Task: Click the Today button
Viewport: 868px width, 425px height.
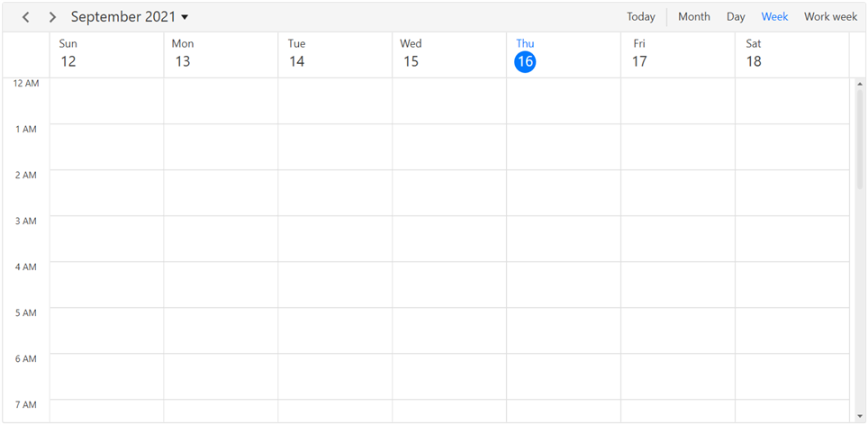Action: [641, 17]
